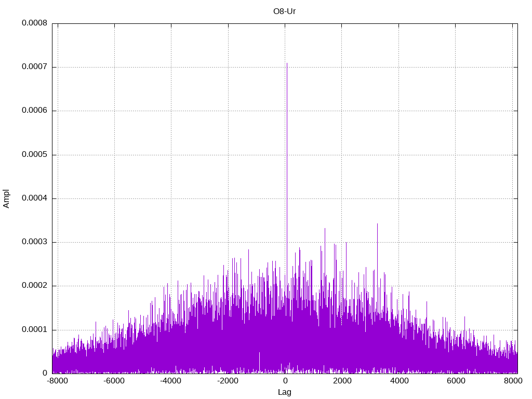Click the y-axis tick value 0.0007
The width and height of the screenshot is (532, 399).
34,67
